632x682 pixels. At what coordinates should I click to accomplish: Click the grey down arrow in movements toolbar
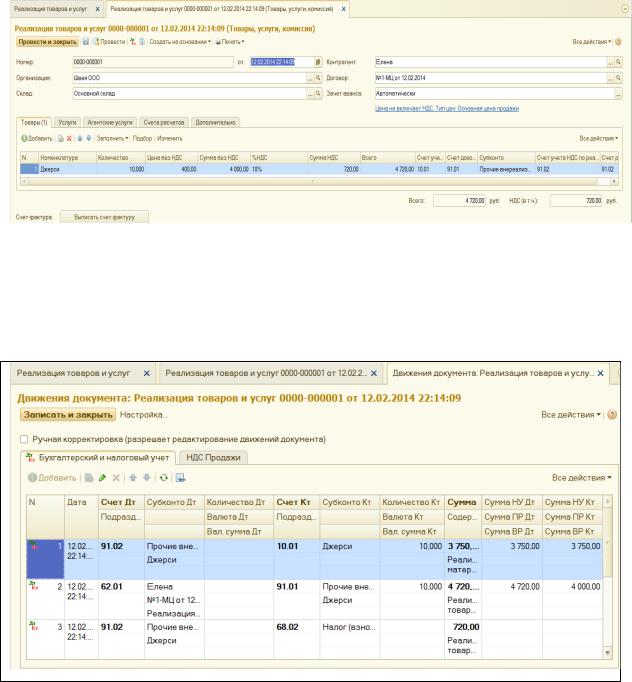147,478
